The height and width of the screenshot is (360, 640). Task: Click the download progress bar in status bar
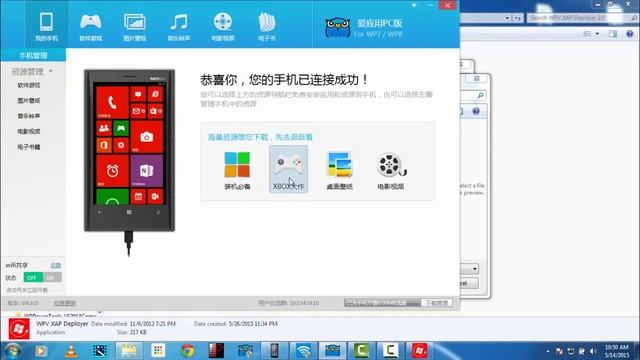click(x=382, y=303)
